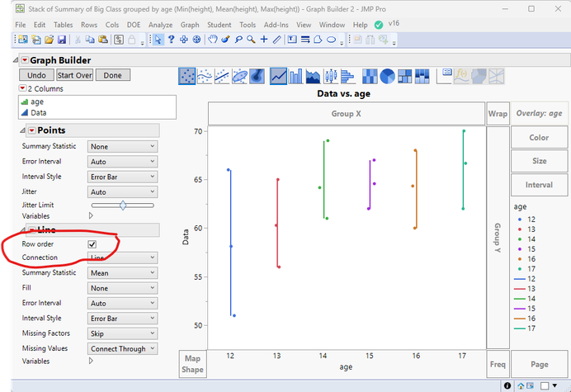Viewport: 571px width, 392px height.
Task: Click the Help question mark tool
Action: coord(170,39)
